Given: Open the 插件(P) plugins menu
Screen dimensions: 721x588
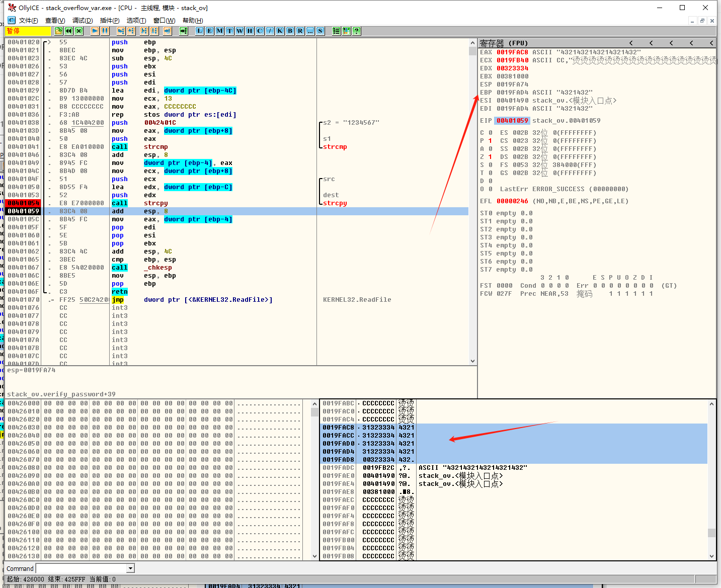Looking at the screenshot, I should (x=110, y=21).
